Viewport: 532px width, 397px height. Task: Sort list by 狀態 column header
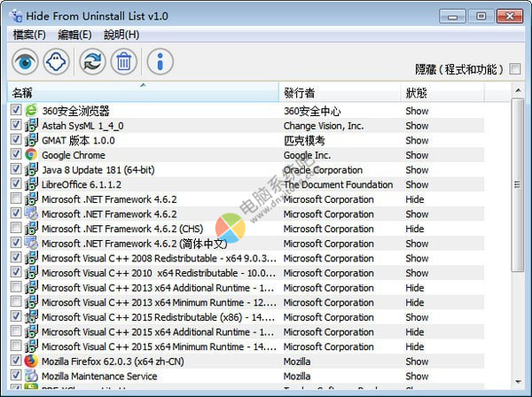442,92
